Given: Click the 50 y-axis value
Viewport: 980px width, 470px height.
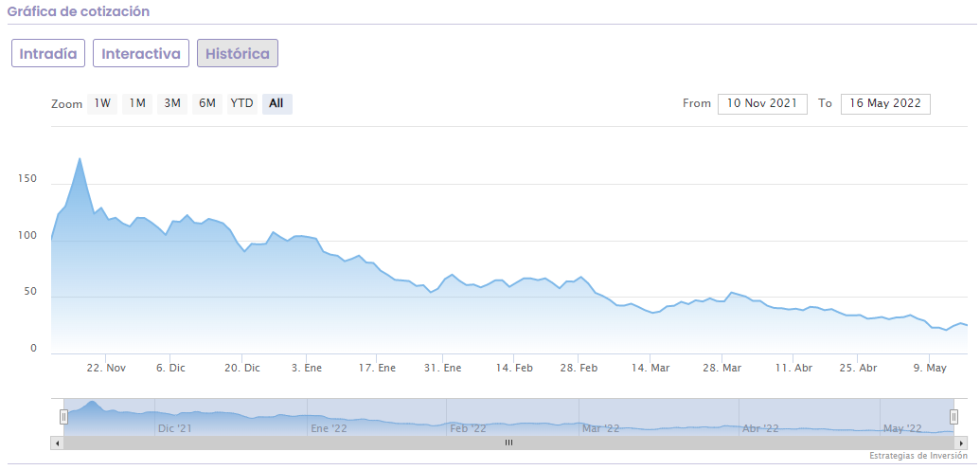Looking at the screenshot, I should [30, 292].
